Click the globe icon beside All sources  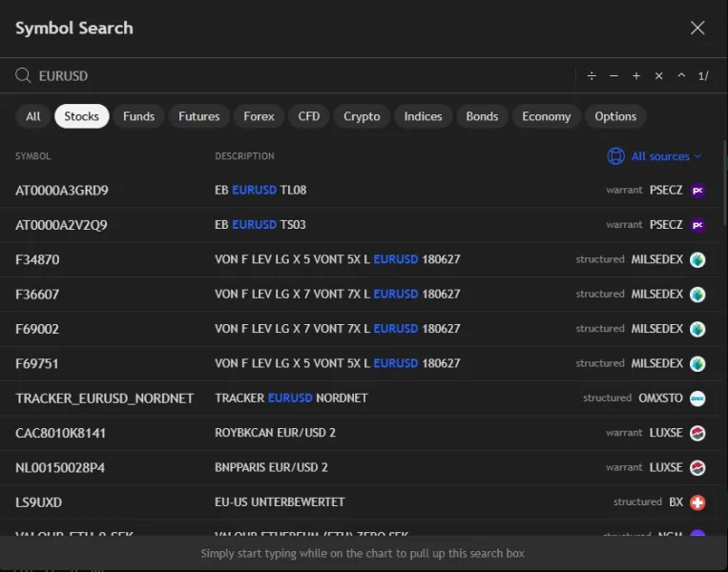point(616,156)
